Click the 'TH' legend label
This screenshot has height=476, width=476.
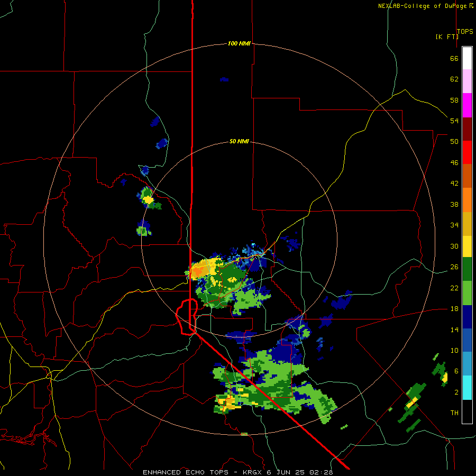click(x=454, y=413)
